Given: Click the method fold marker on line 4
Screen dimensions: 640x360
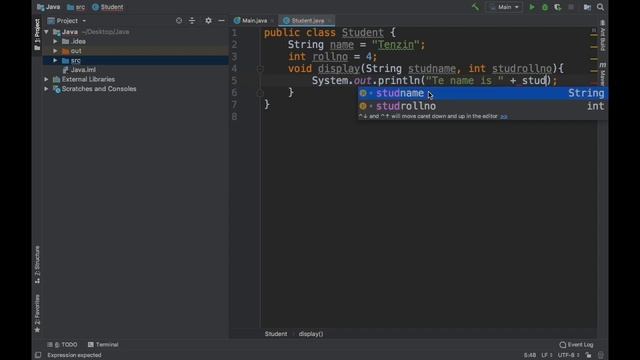Looking at the screenshot, I should [x=260, y=69].
